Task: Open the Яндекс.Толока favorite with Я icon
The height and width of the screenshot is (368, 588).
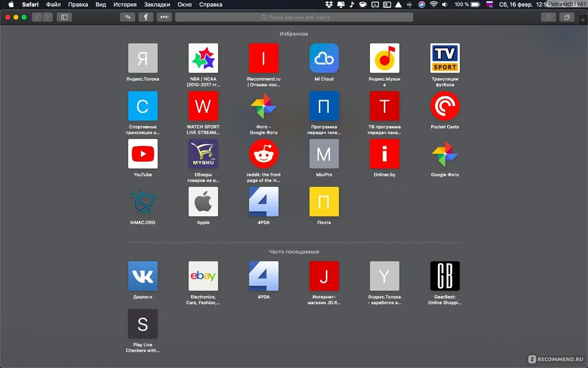Action: tap(143, 58)
